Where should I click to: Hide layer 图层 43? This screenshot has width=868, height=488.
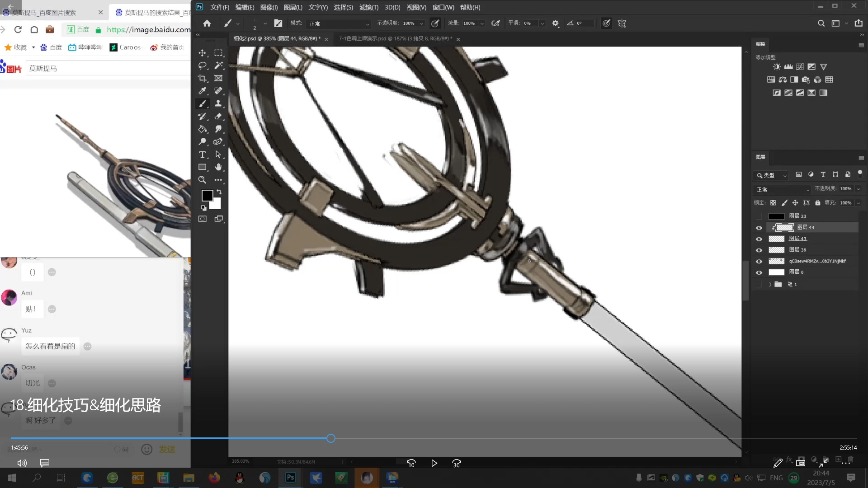click(759, 239)
